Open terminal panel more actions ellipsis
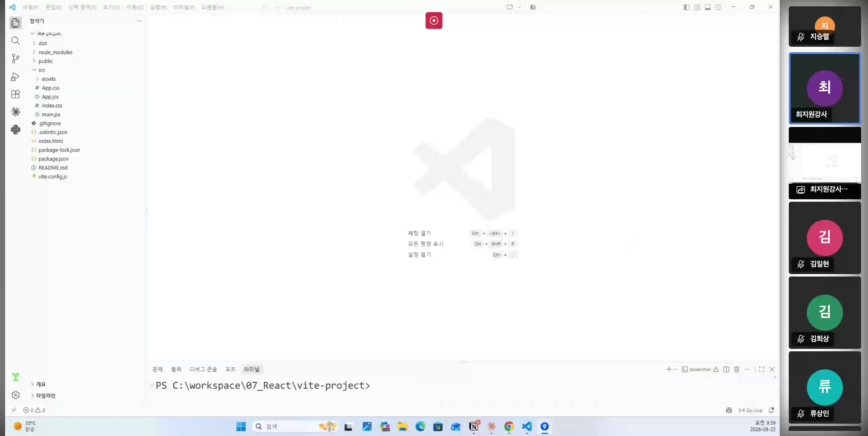 click(747, 369)
